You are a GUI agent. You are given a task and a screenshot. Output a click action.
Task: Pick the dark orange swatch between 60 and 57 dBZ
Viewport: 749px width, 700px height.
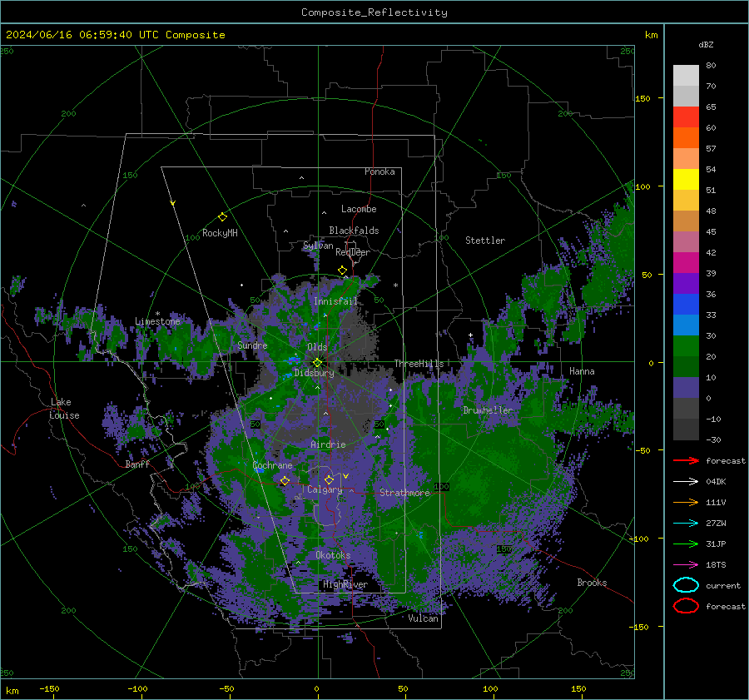pyautogui.click(x=686, y=137)
